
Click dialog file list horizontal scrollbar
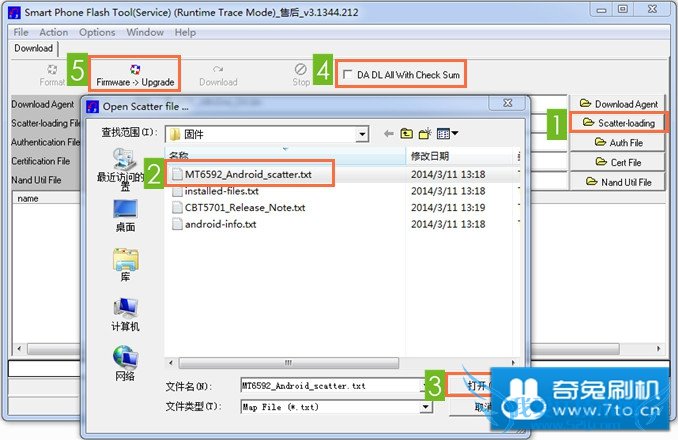point(289,363)
